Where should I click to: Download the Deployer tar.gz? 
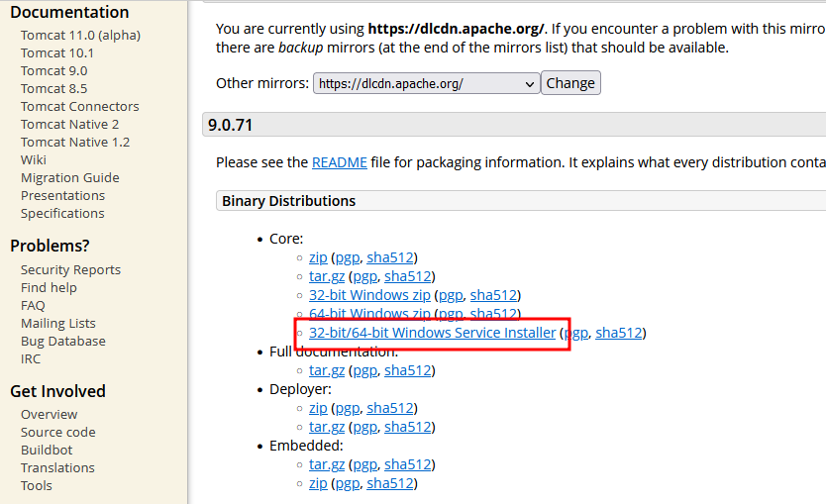pyautogui.click(x=327, y=428)
